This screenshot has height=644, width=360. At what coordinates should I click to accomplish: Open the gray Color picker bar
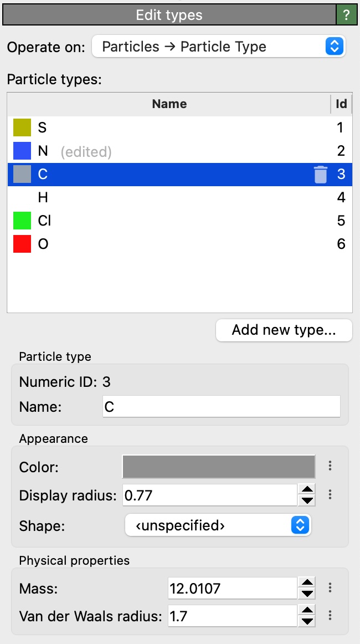(x=218, y=466)
